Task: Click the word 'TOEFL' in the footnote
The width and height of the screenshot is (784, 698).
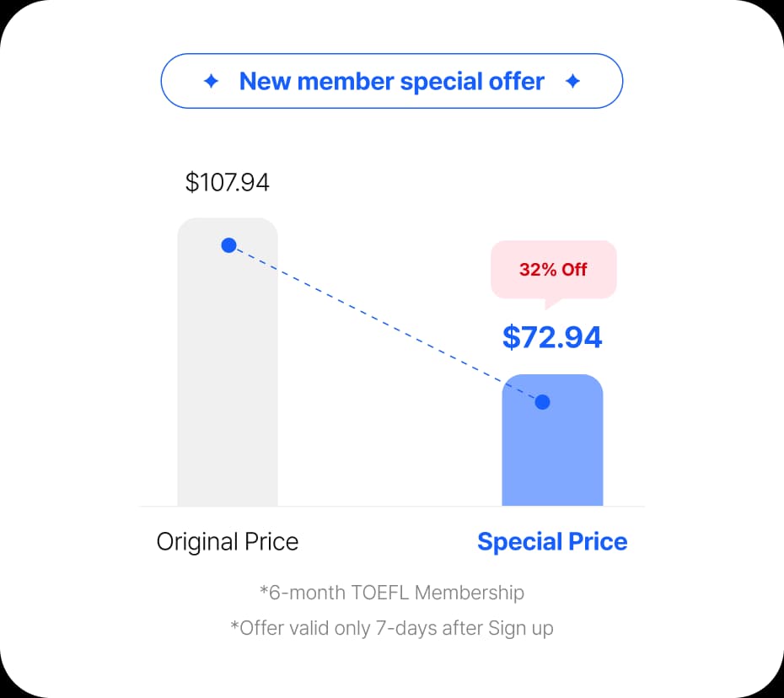Action: [381, 593]
